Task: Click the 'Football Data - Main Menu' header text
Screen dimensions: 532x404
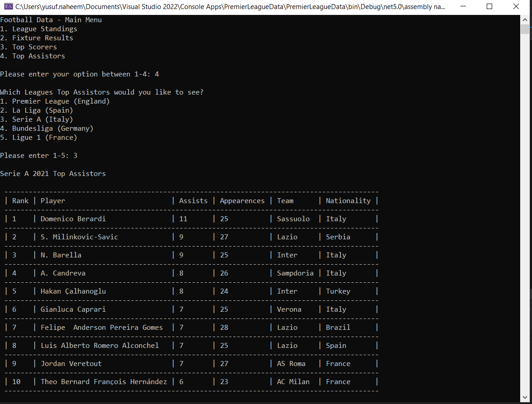Action: pyautogui.click(x=51, y=19)
